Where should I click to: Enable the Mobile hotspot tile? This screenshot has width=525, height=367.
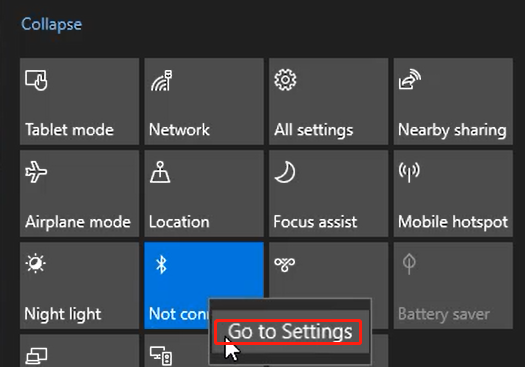[453, 193]
